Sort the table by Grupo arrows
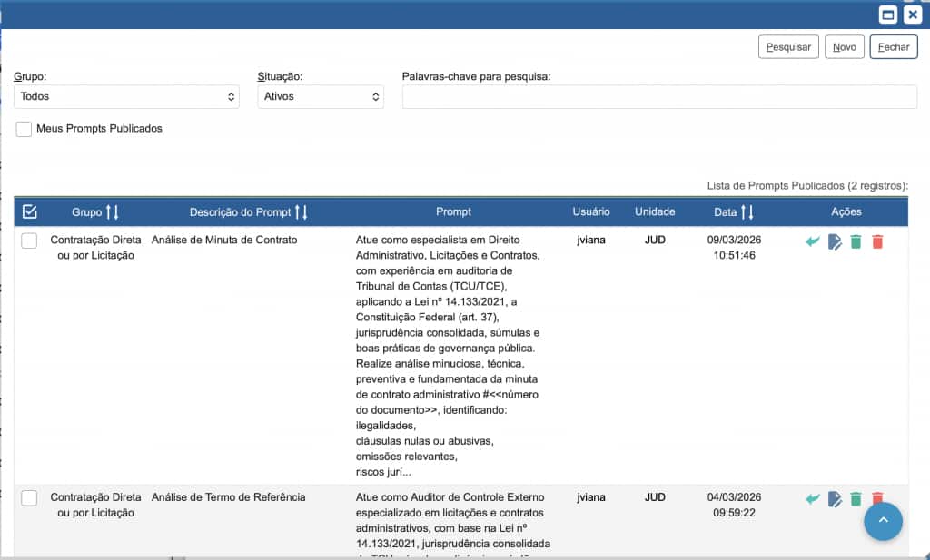Image resolution: width=930 pixels, height=560 pixels. point(112,212)
